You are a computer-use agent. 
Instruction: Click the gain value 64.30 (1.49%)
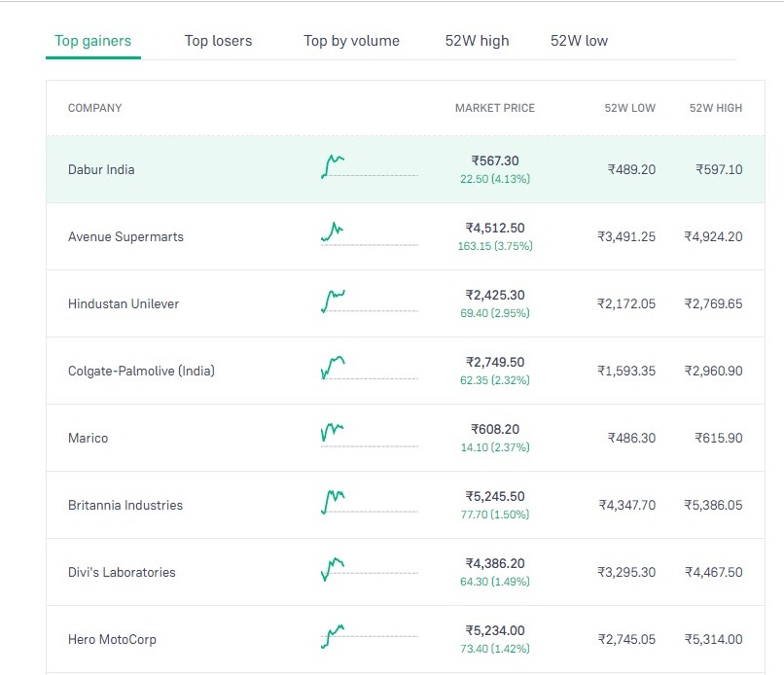pyautogui.click(x=495, y=582)
